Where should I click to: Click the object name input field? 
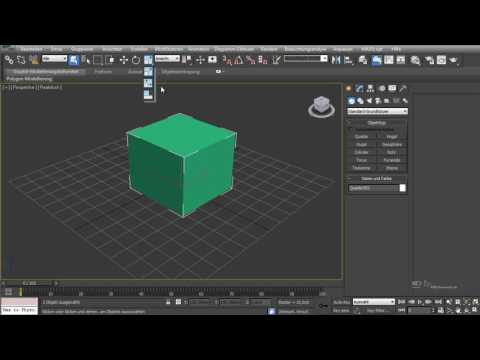(x=373, y=188)
